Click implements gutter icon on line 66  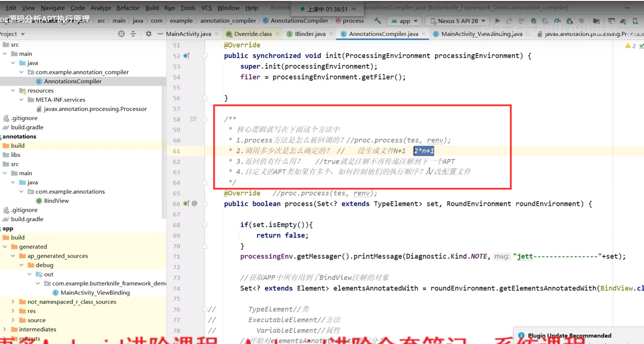(x=186, y=204)
